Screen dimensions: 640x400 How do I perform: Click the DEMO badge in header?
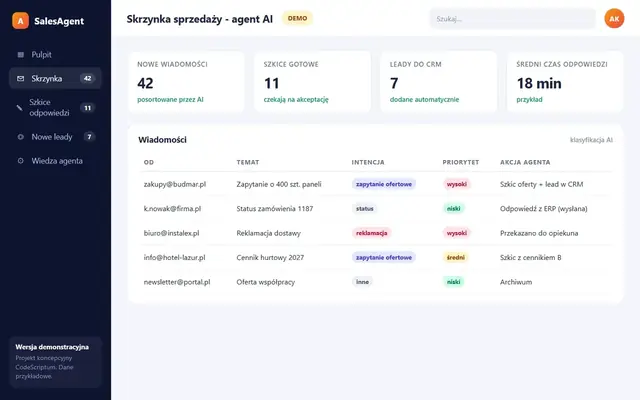pyautogui.click(x=297, y=18)
